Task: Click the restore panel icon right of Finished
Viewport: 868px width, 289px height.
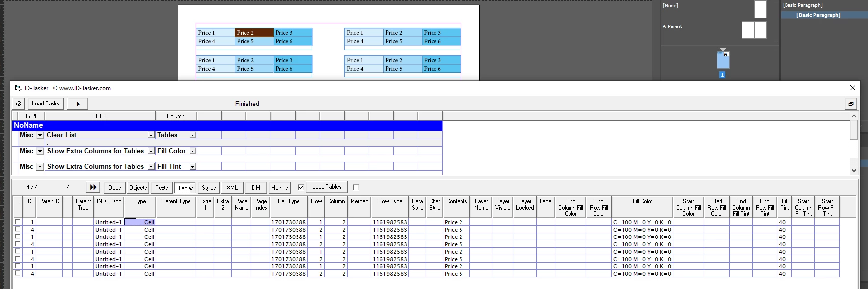Action: (x=851, y=104)
